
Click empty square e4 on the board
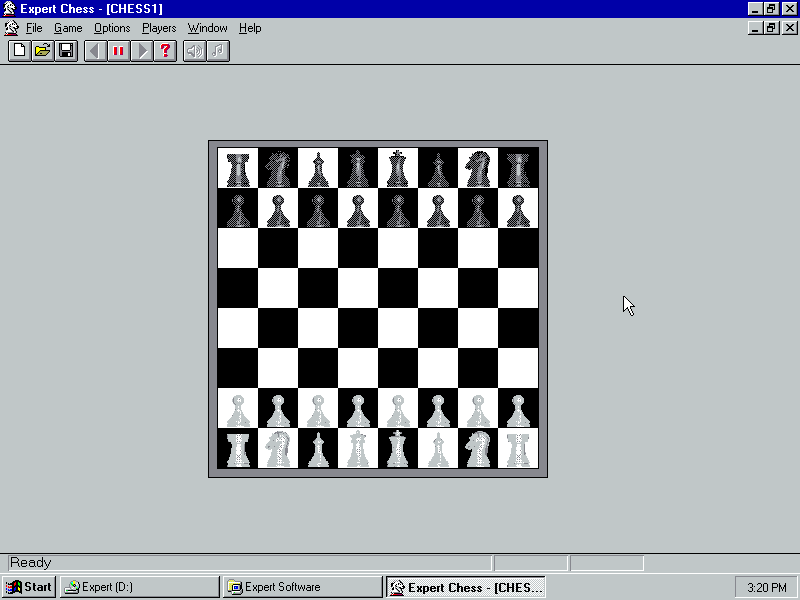pos(397,328)
